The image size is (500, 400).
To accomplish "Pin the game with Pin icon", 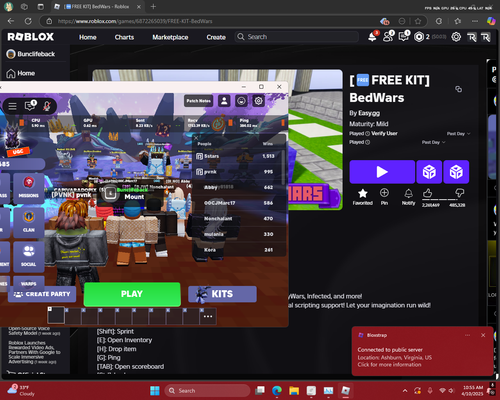I will 384,197.
